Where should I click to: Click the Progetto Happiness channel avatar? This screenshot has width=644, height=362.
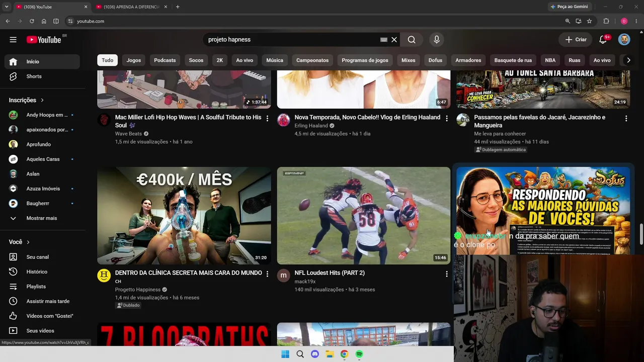click(104, 275)
